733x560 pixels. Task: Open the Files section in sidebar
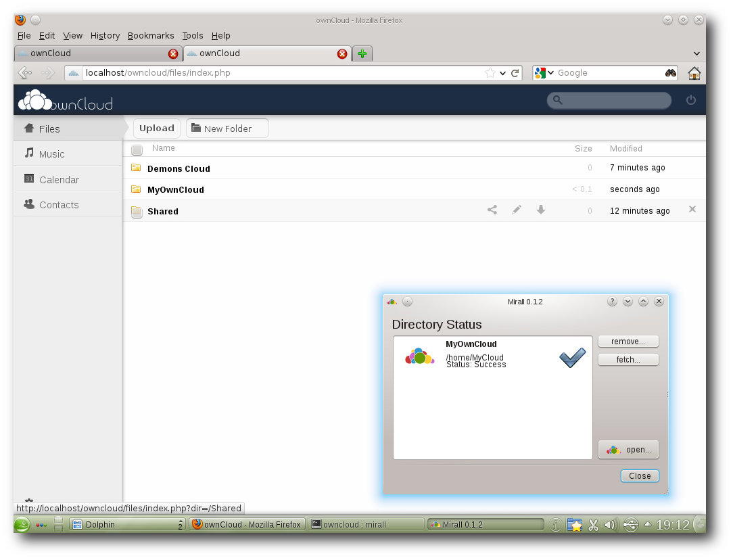click(68, 129)
